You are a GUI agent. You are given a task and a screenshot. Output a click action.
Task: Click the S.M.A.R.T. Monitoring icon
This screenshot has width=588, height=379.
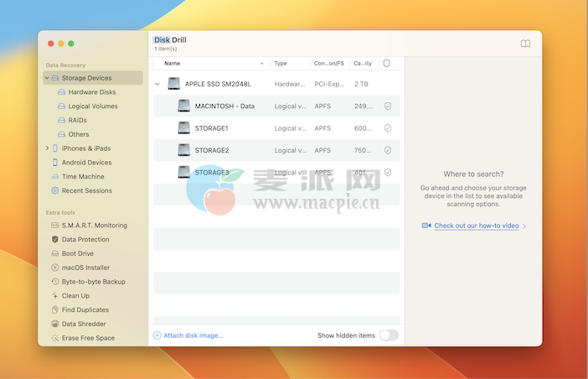click(x=55, y=226)
